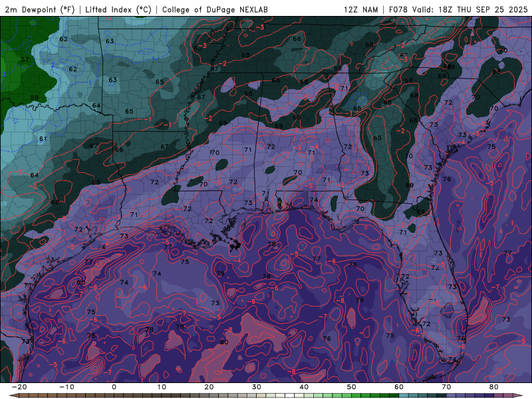
Task: Click the 'College of DuPage NEXLAB' label
Action: [215, 9]
